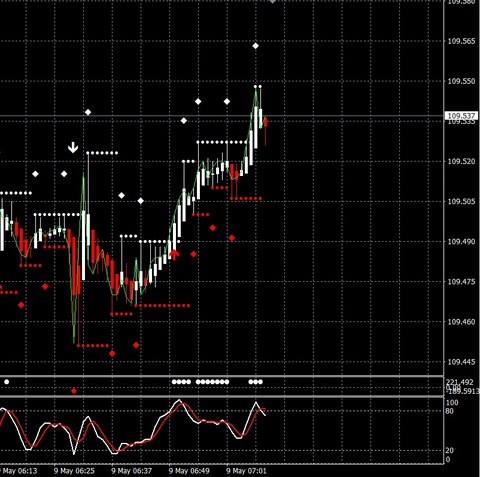Click the 109.505 price axis label
Image resolution: width=480 pixels, height=477 pixels.
(461, 201)
